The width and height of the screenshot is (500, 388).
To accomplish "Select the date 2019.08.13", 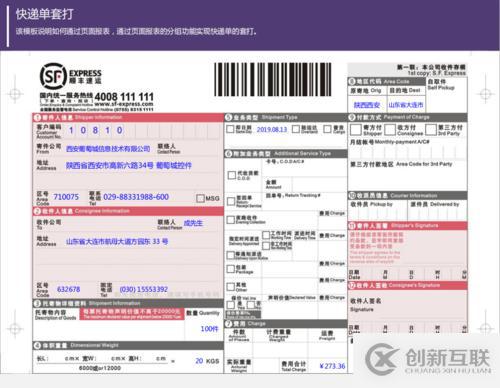I will [272, 129].
